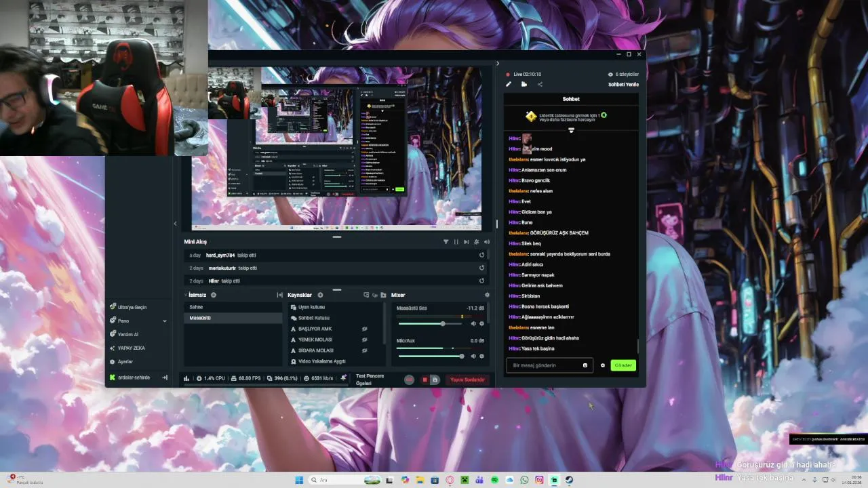The image size is (868, 488).
Task: Open the Mini Akış filter icon
Action: click(446, 242)
